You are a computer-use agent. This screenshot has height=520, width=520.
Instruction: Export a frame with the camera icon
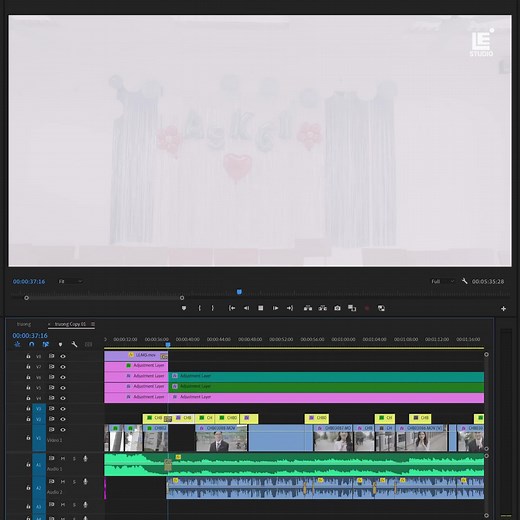pos(337,308)
